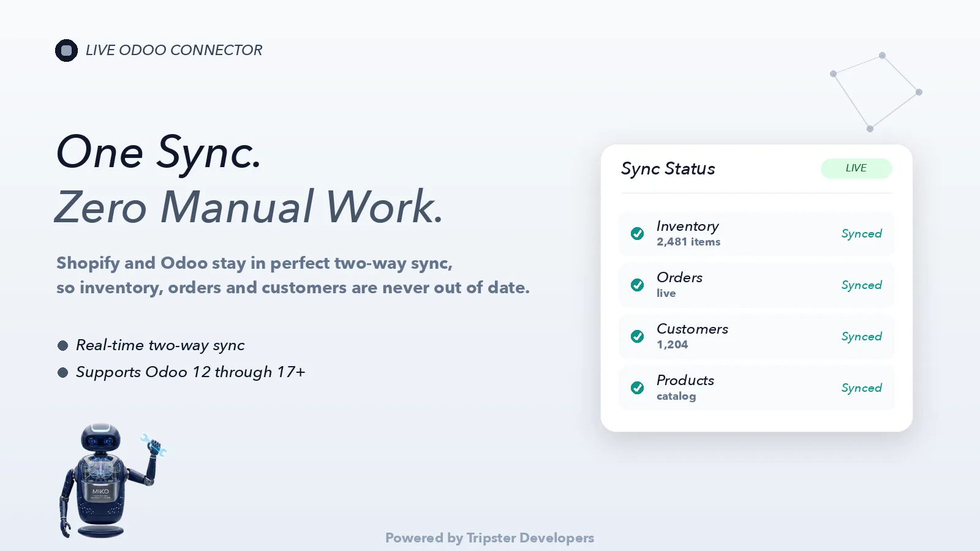The image size is (980, 551).
Task: Click the 'Shopify and Odoo stay in perfect two-way sync,' line
Action: click(x=254, y=263)
